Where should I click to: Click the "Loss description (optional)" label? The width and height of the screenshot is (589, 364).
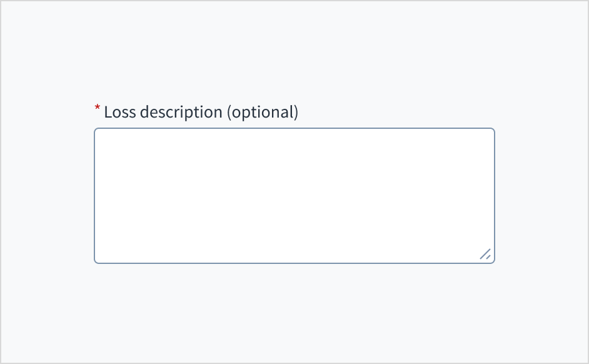[201, 113]
